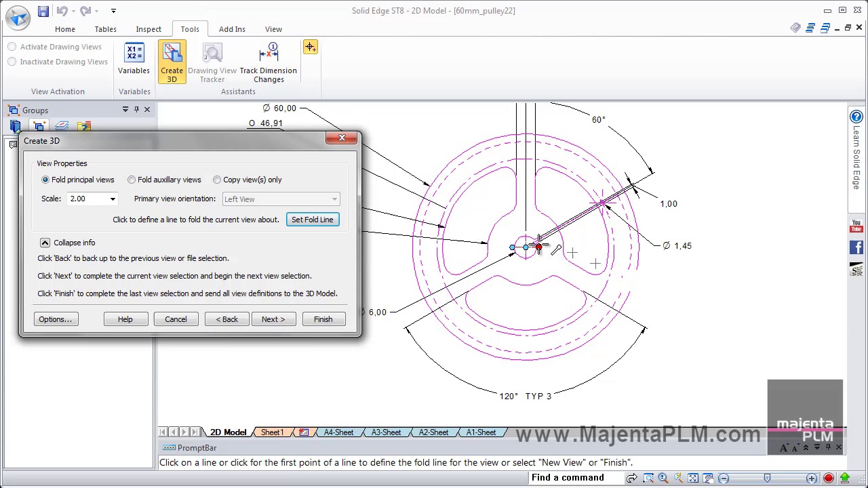Click the red record button in status bar
868x488 pixels.
click(829, 479)
